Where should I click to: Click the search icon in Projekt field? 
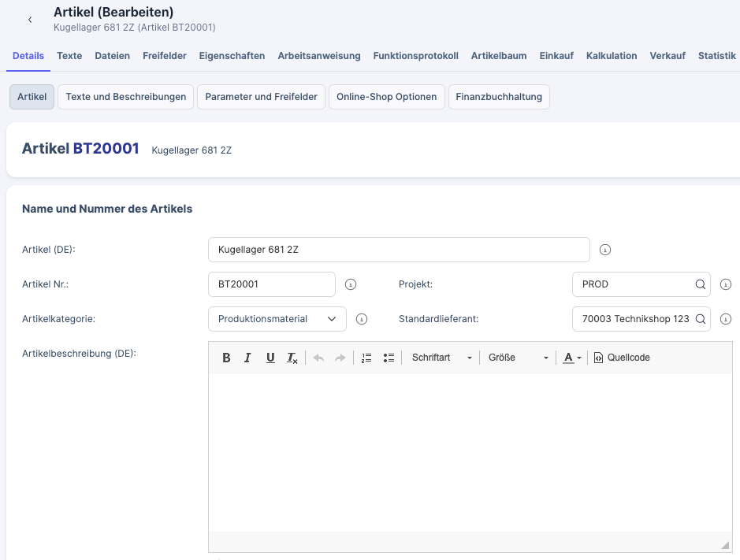coord(700,284)
